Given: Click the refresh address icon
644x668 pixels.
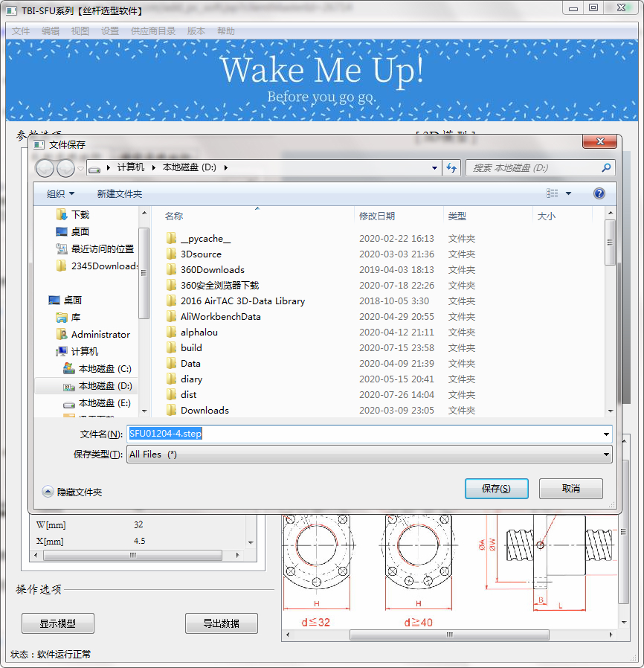Looking at the screenshot, I should pos(451,168).
